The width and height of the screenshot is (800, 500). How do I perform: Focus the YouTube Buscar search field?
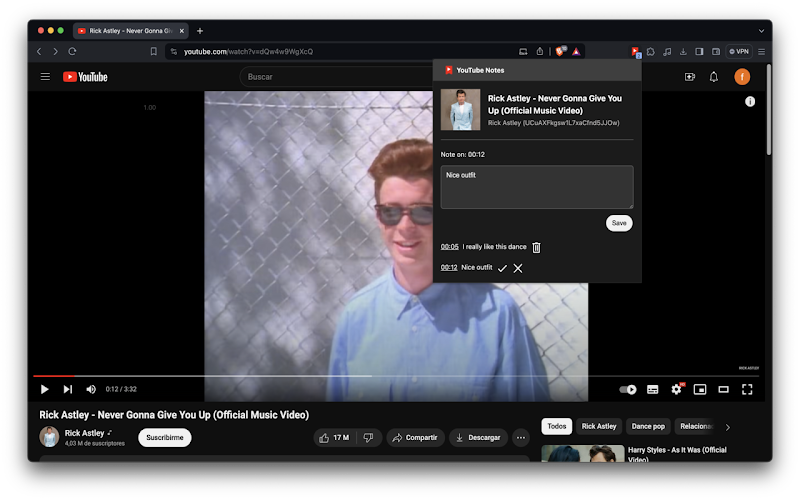click(337, 77)
